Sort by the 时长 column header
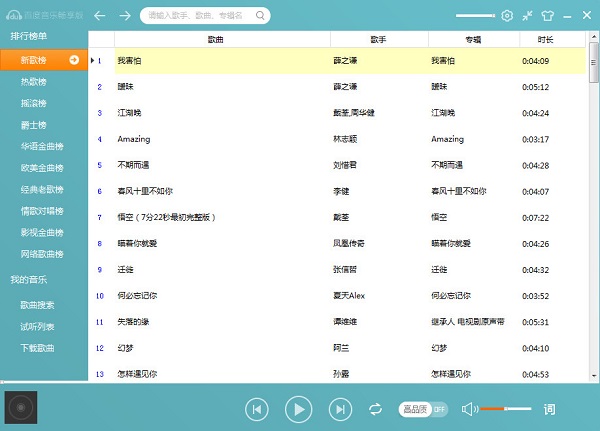 pos(545,38)
